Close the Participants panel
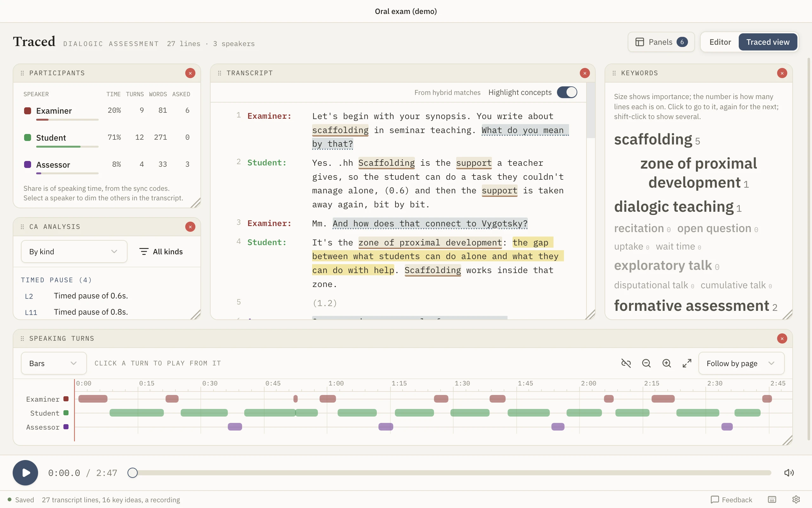812x508 pixels. coord(190,73)
